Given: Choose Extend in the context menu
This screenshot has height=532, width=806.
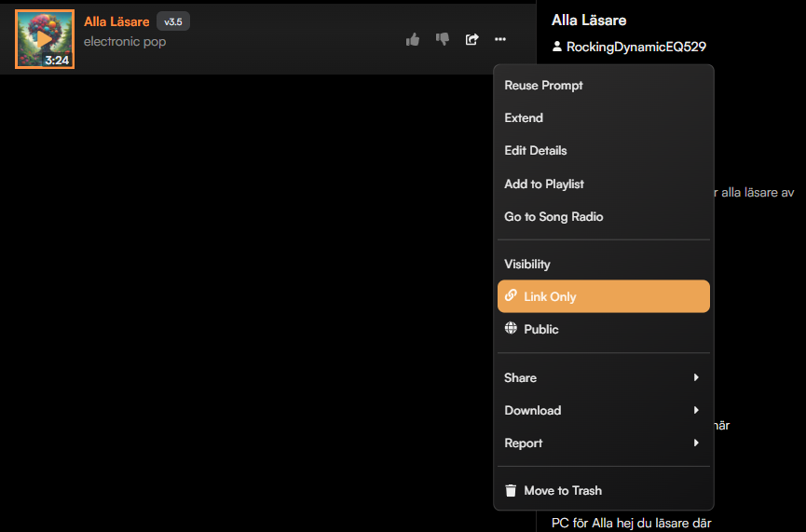Looking at the screenshot, I should pyautogui.click(x=524, y=117).
